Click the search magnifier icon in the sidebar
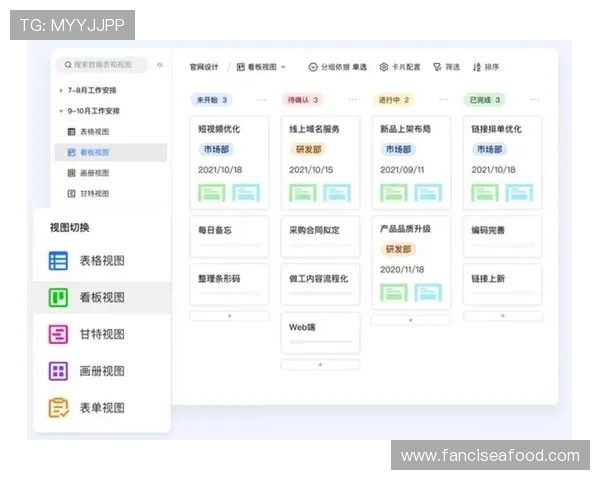The height and width of the screenshot is (480, 600). [68, 64]
